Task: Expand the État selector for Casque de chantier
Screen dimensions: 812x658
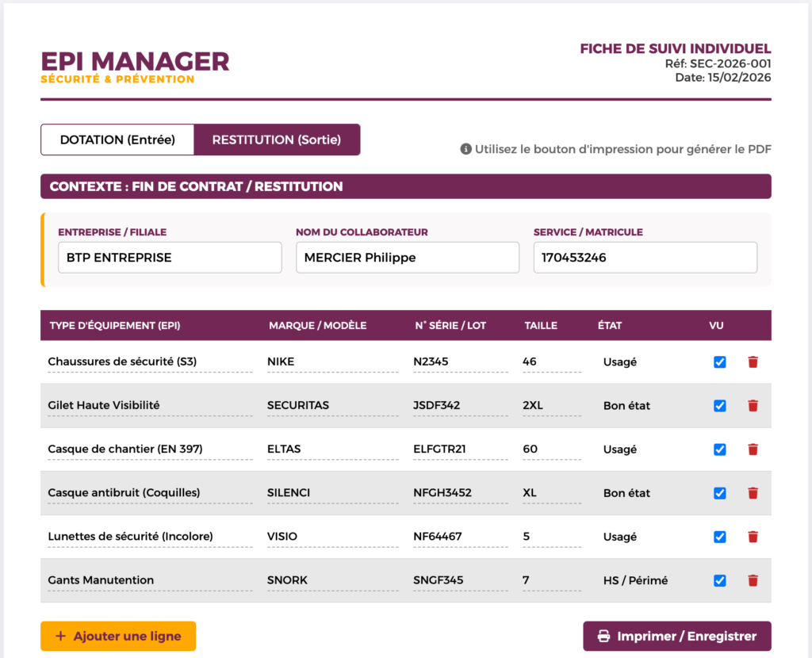Action: coord(641,450)
